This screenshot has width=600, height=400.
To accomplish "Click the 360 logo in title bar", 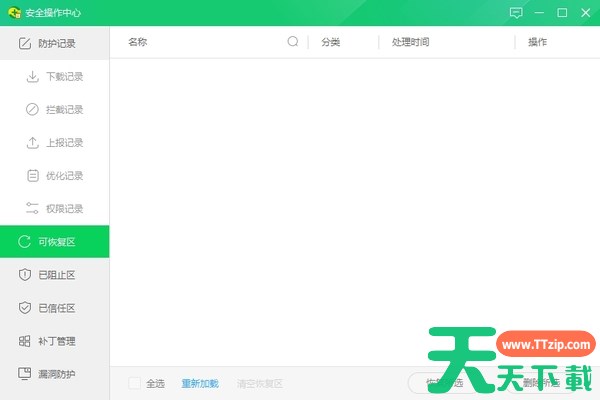I will tap(15, 13).
